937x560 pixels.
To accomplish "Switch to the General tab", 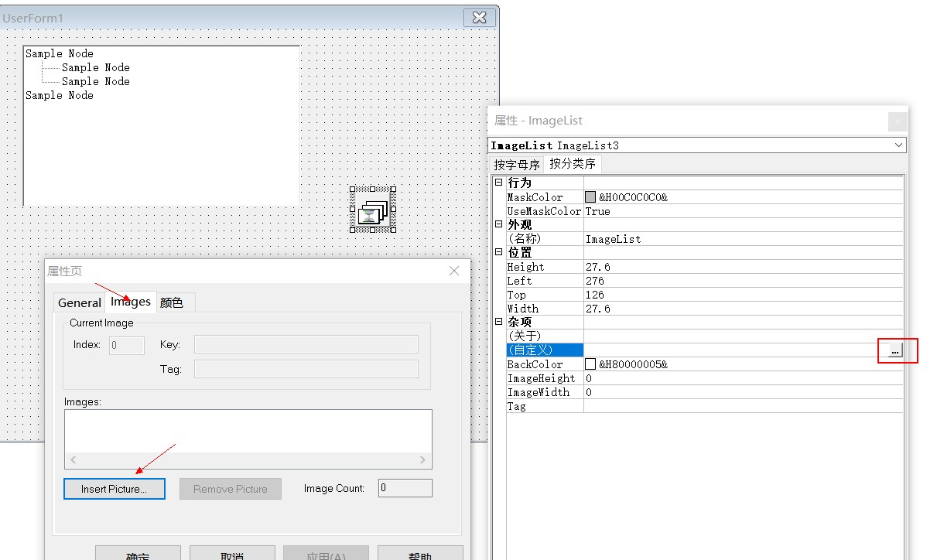I will click(x=79, y=302).
